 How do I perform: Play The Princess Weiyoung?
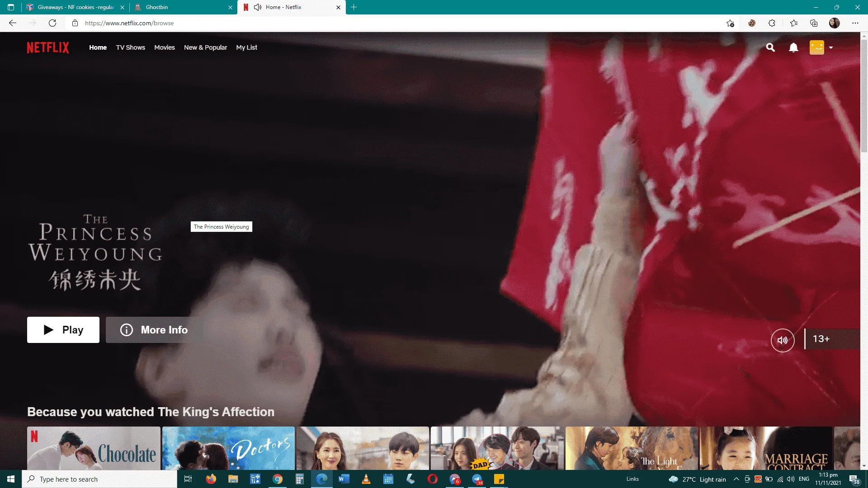point(63,330)
